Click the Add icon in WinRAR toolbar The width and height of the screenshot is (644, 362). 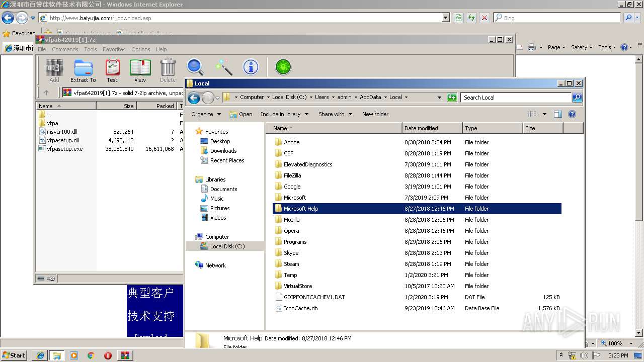tap(54, 70)
